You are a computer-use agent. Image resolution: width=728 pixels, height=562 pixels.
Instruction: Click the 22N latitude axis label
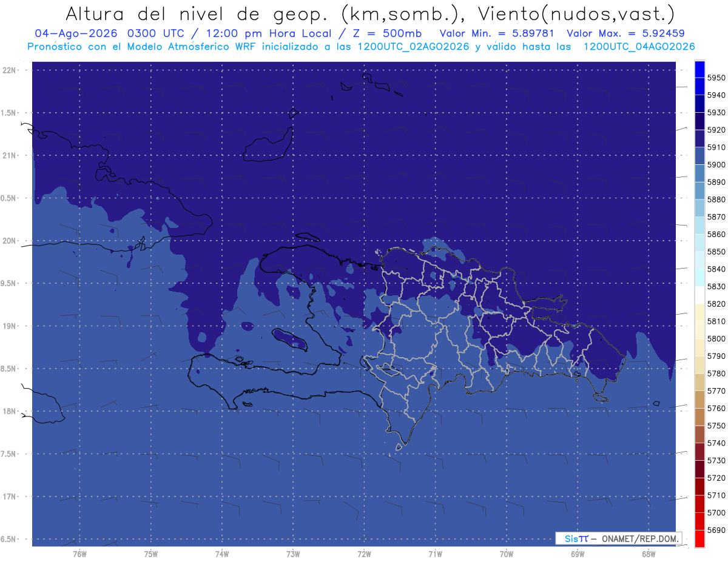[x=8, y=70]
